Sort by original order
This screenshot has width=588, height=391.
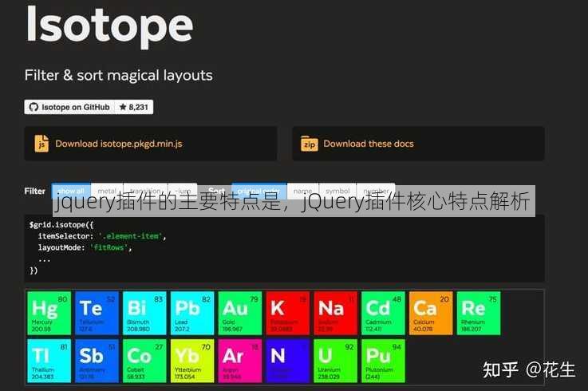[x=259, y=191]
